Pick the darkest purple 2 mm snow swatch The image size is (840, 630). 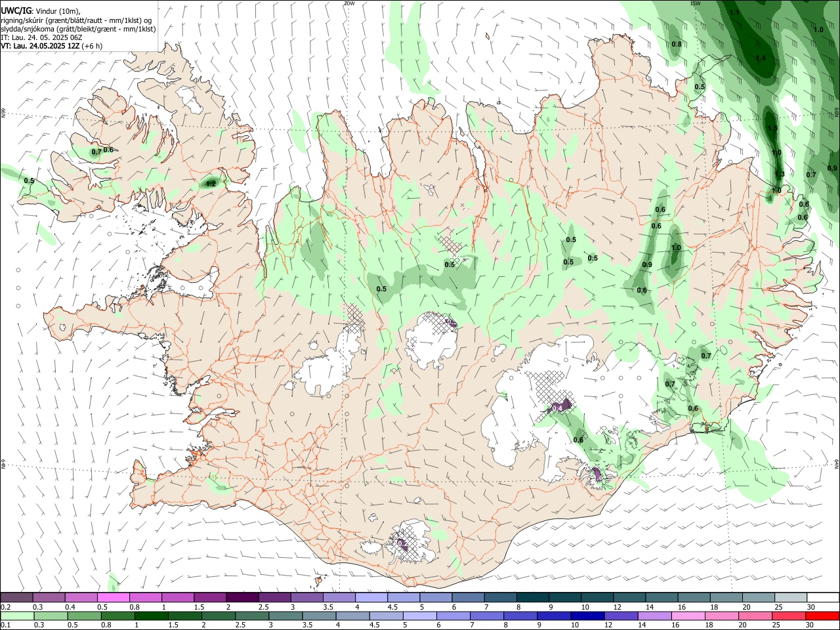tap(242, 598)
